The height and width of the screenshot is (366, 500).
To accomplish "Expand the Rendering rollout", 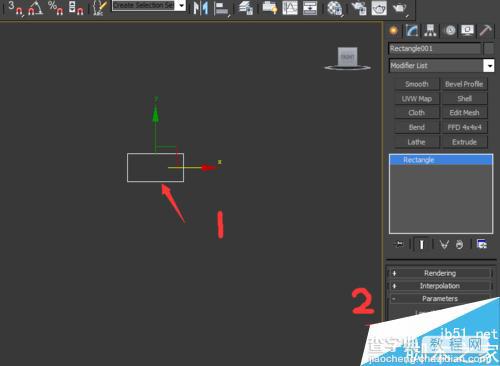I will click(440, 273).
